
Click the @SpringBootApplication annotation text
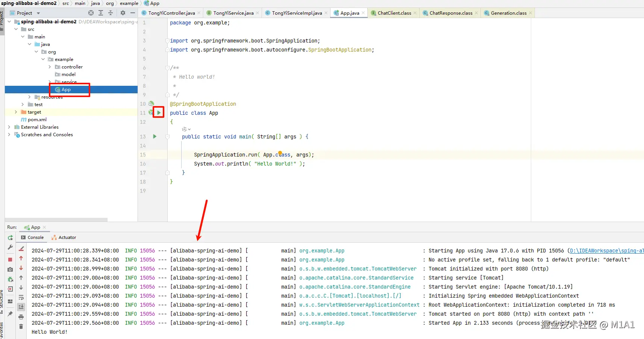click(203, 104)
